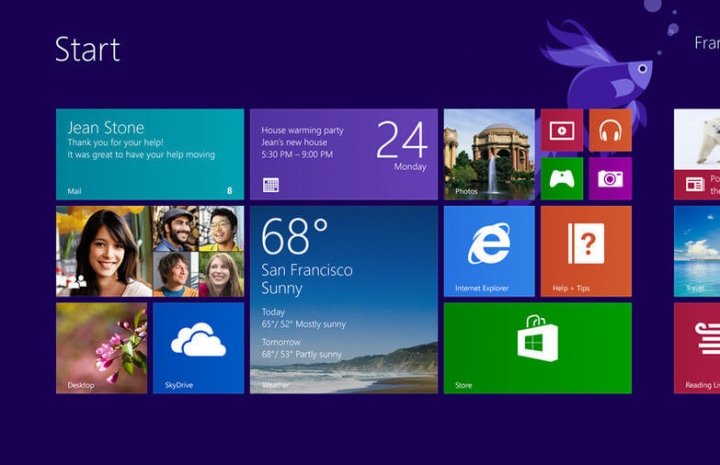Open the green Store tile

coord(537,347)
